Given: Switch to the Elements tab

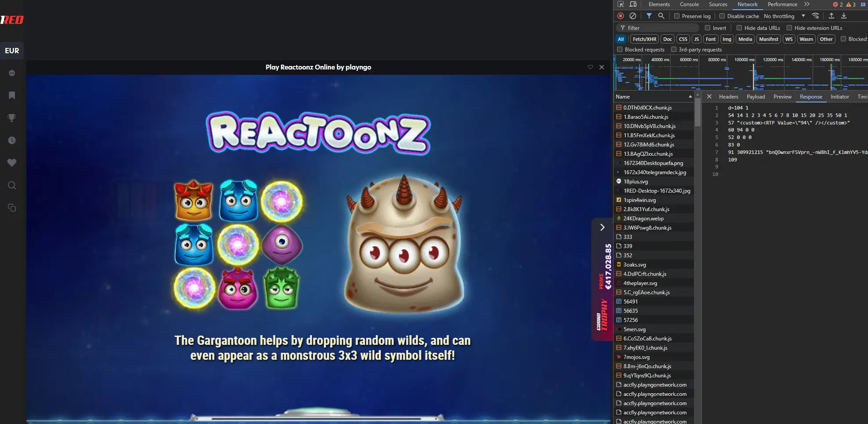Looking at the screenshot, I should (x=659, y=4).
